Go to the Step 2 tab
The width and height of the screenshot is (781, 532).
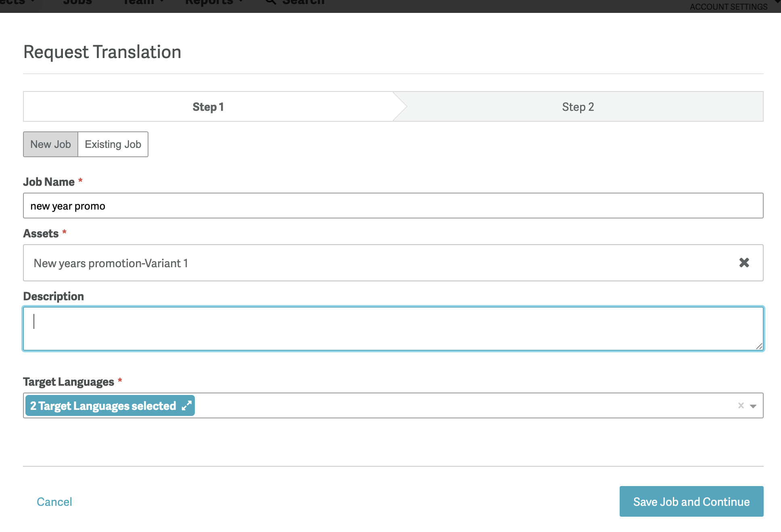578,107
